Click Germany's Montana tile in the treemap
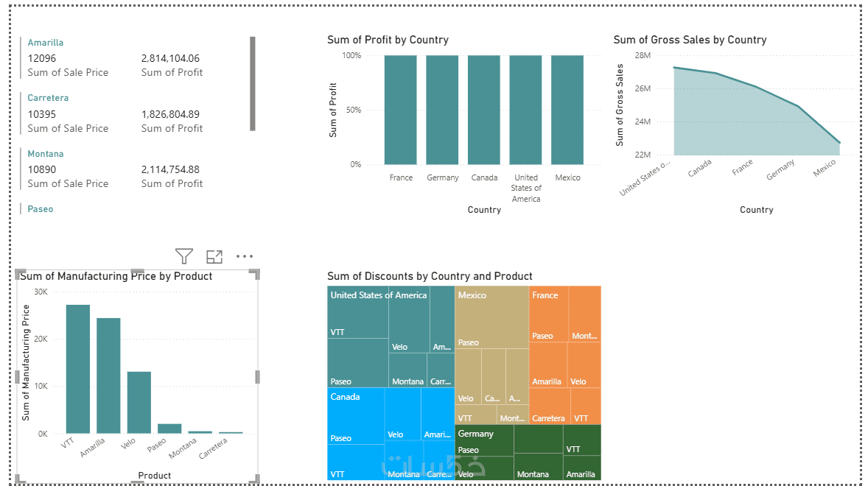868x486 pixels. coord(538,462)
